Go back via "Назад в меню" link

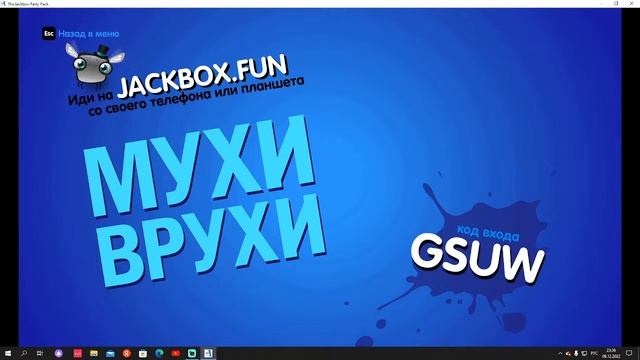coord(89,34)
